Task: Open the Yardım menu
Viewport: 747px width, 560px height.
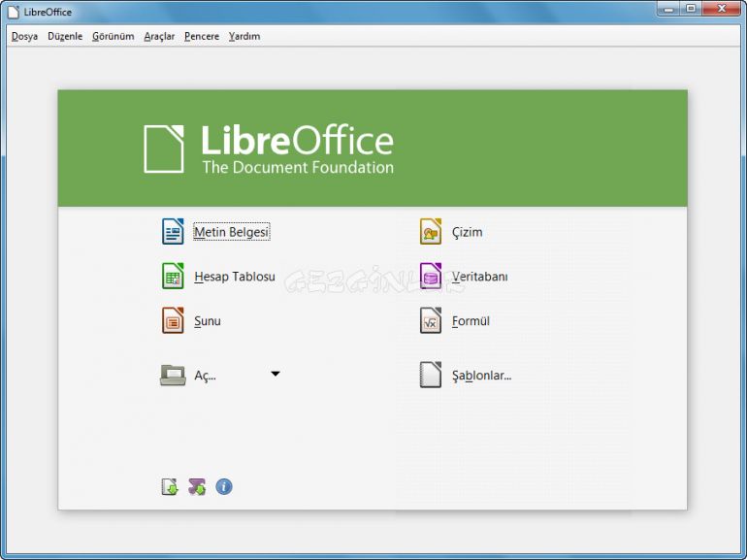Action: 244,36
